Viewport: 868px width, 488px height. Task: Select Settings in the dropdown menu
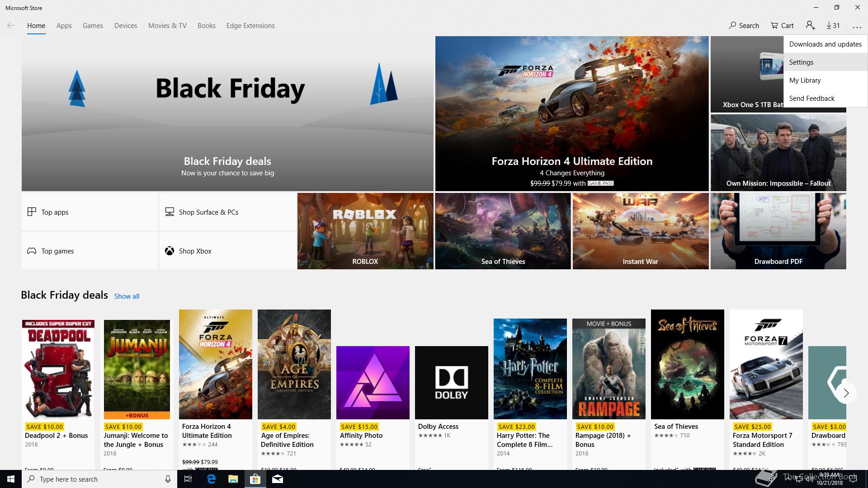826,62
